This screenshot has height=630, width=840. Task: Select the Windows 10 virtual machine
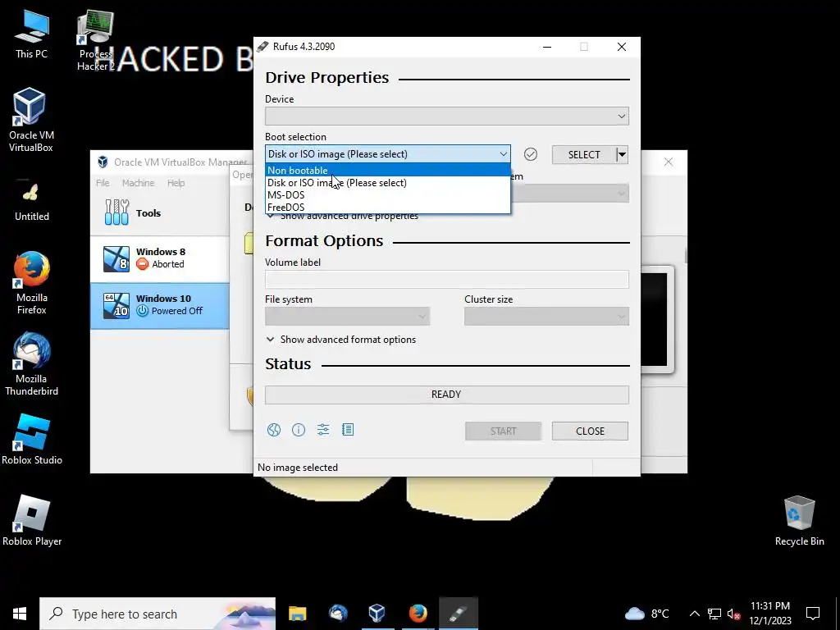[160, 305]
